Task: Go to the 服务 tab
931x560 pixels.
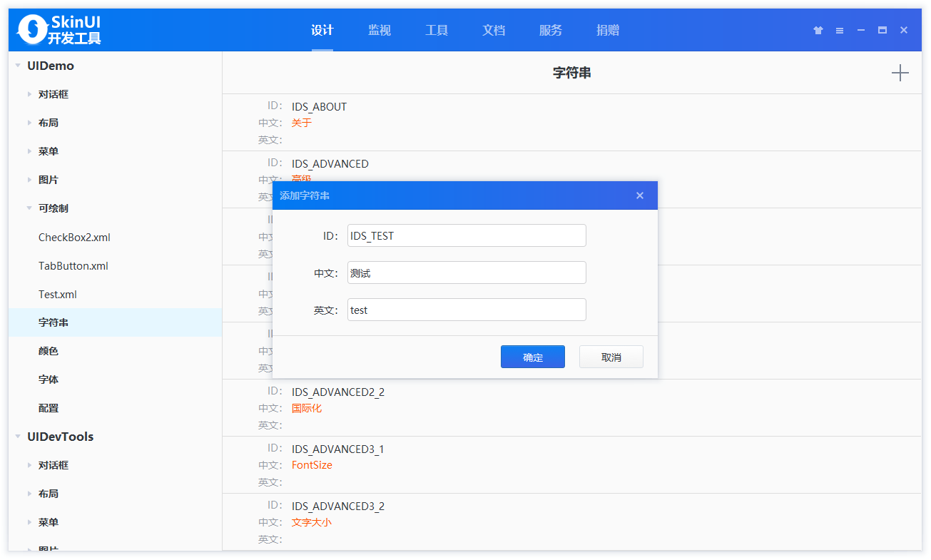Action: pyautogui.click(x=551, y=30)
